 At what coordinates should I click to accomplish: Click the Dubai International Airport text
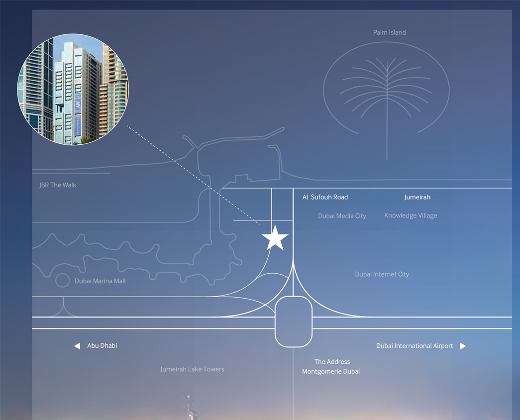[x=415, y=346]
